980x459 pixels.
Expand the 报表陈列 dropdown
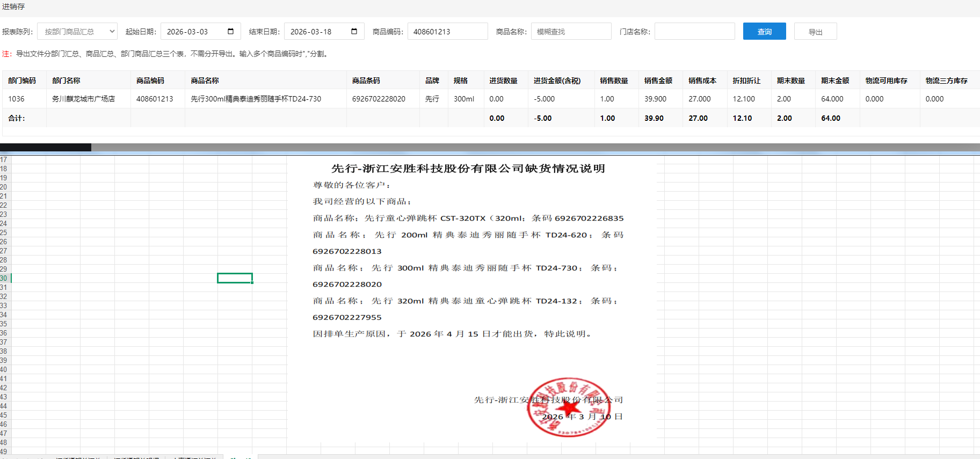(77, 32)
